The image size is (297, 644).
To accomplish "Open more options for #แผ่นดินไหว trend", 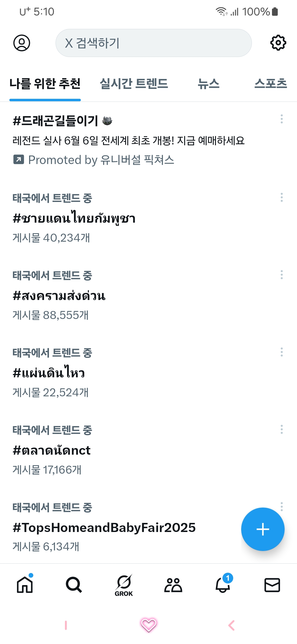I will (x=282, y=352).
